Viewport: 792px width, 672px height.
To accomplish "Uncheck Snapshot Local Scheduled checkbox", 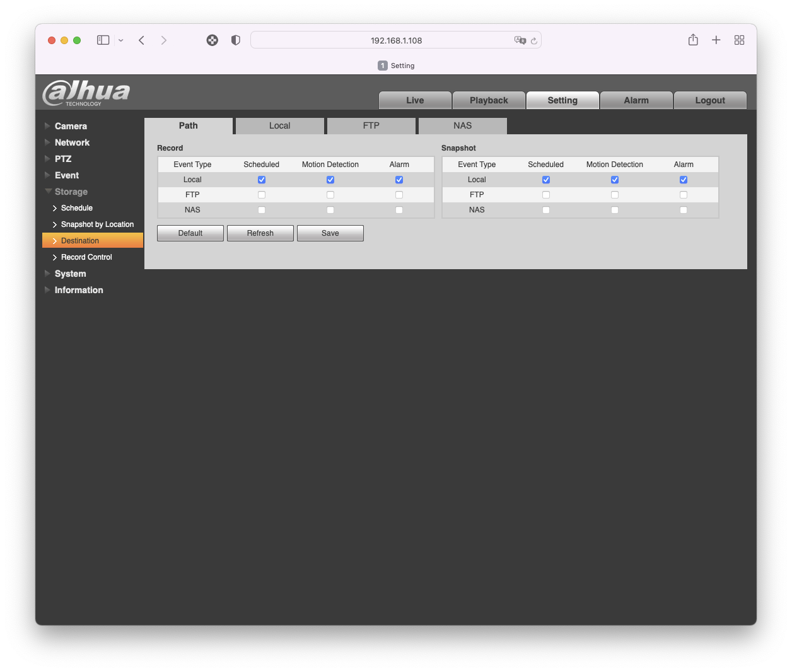I will (546, 180).
